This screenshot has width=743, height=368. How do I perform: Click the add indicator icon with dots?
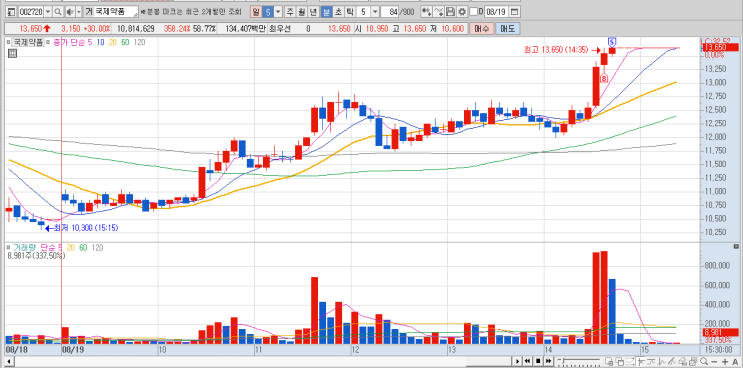click(427, 12)
